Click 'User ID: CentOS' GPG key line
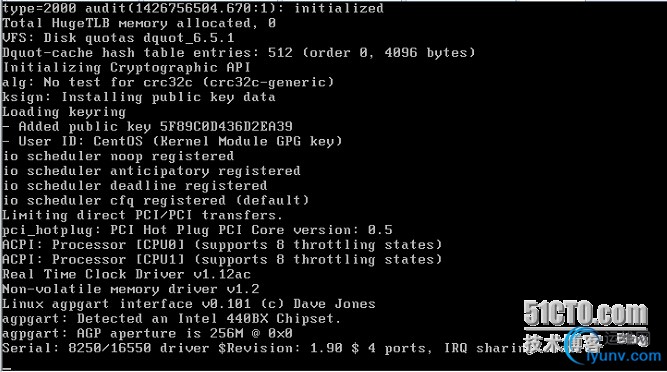 pos(172,141)
